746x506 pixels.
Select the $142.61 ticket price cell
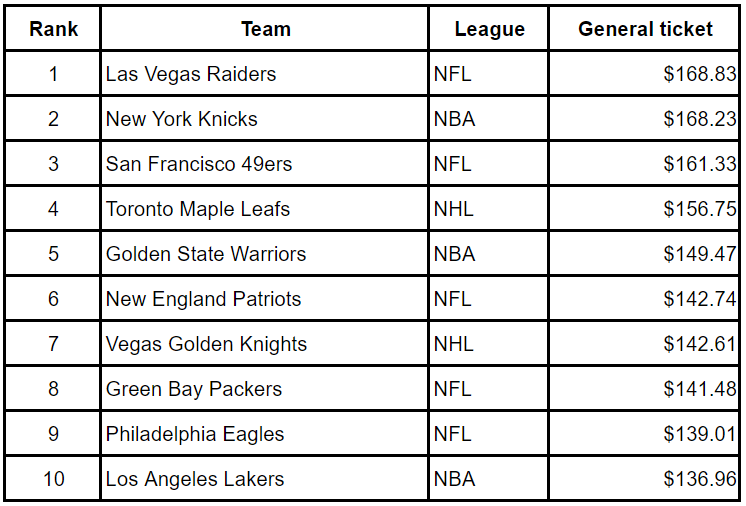coord(699,344)
